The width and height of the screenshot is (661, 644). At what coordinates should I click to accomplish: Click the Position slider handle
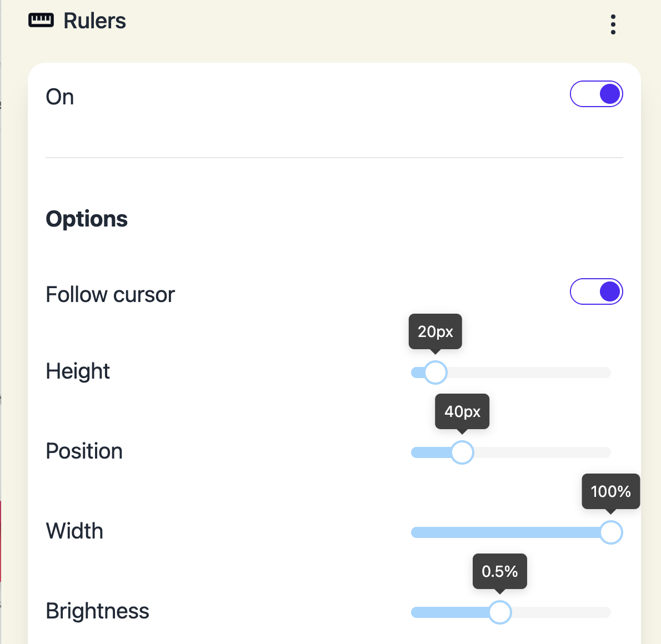(x=462, y=452)
